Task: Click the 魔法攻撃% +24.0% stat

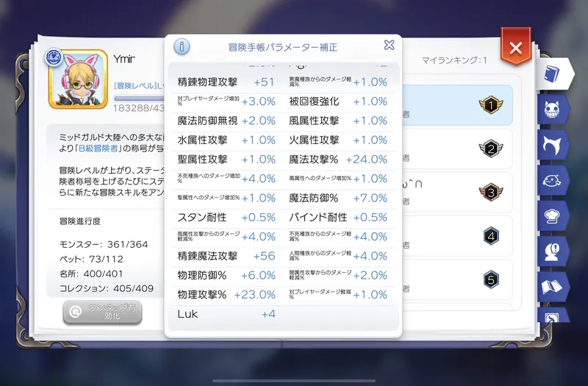Action: pyautogui.click(x=338, y=160)
